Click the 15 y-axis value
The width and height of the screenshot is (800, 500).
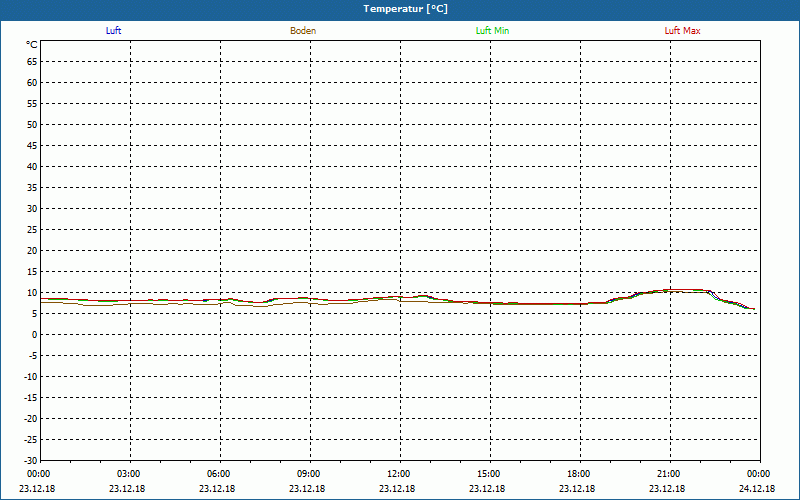pyautogui.click(x=32, y=271)
